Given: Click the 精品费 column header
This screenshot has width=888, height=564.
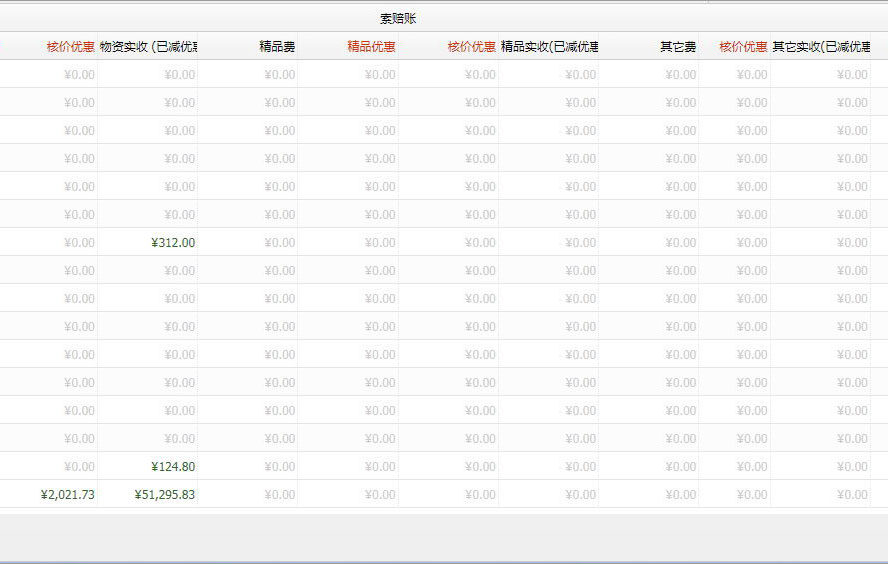Looking at the screenshot, I should click(277, 46).
